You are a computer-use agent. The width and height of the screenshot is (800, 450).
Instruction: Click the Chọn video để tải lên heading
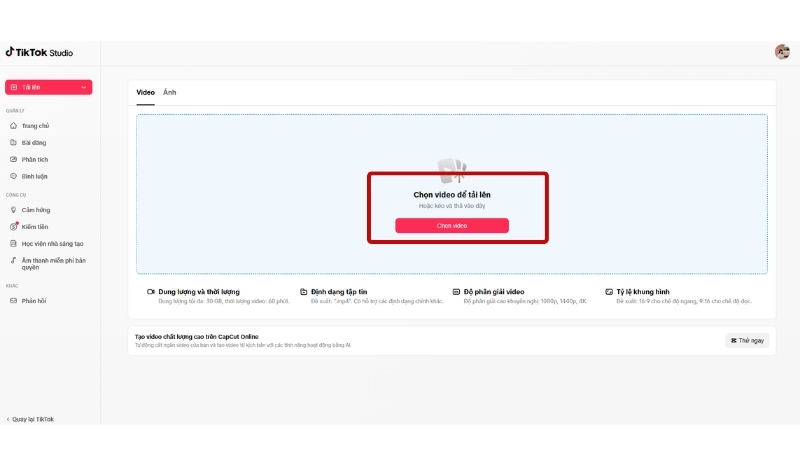point(452,194)
